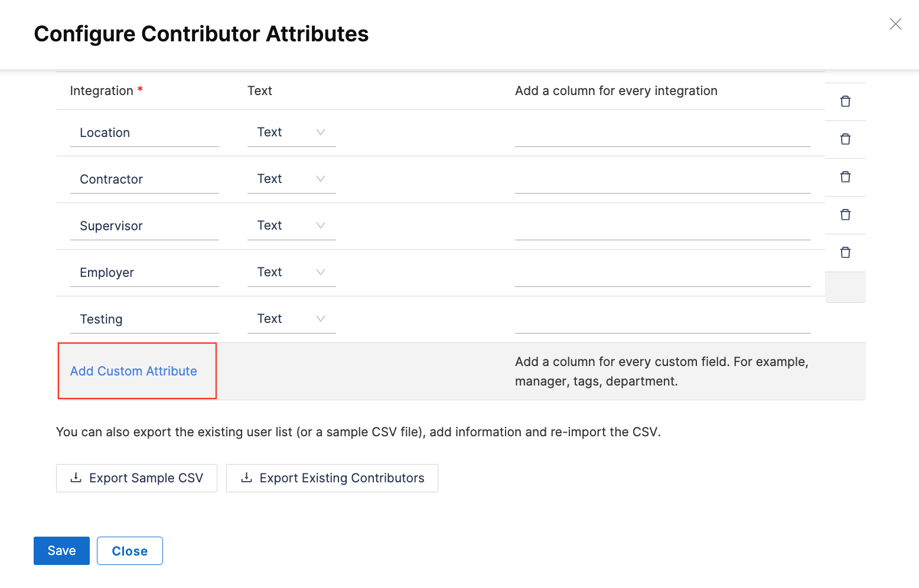
Task: Click the description field in Employer row
Action: 662,273
